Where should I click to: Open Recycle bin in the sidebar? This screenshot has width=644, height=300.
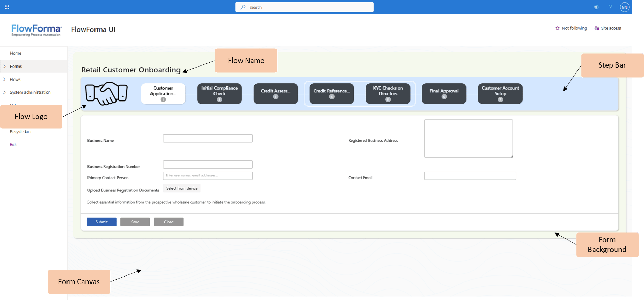pyautogui.click(x=20, y=132)
